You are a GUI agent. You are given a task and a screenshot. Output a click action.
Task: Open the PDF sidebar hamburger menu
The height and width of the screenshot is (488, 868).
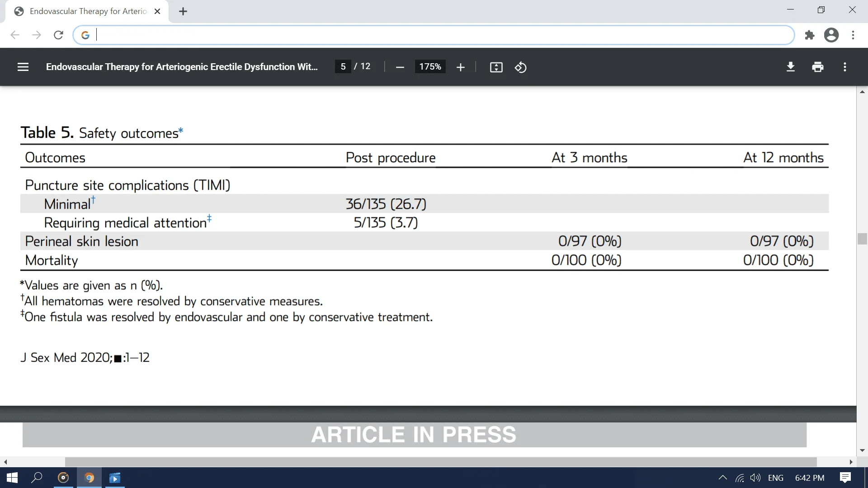coord(23,67)
